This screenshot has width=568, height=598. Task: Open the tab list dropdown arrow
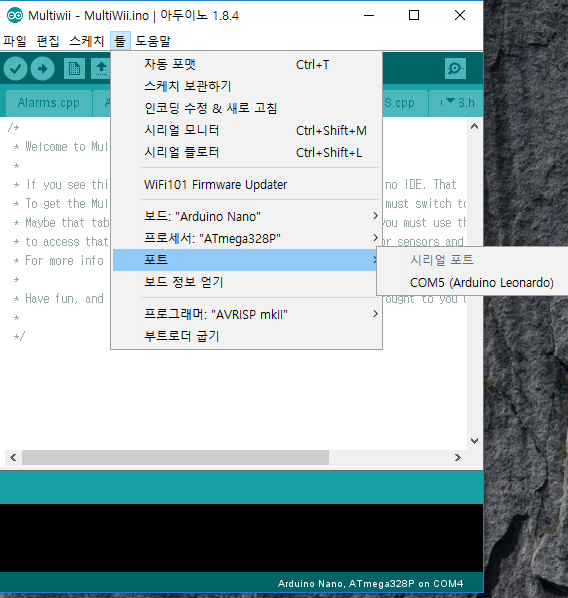click(451, 101)
